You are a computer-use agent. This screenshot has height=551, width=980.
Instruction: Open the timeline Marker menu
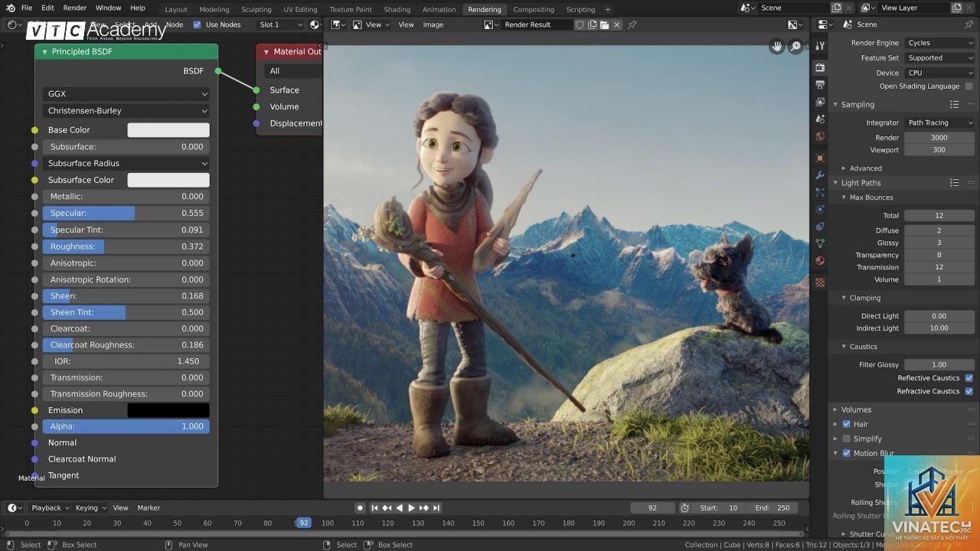tap(149, 507)
